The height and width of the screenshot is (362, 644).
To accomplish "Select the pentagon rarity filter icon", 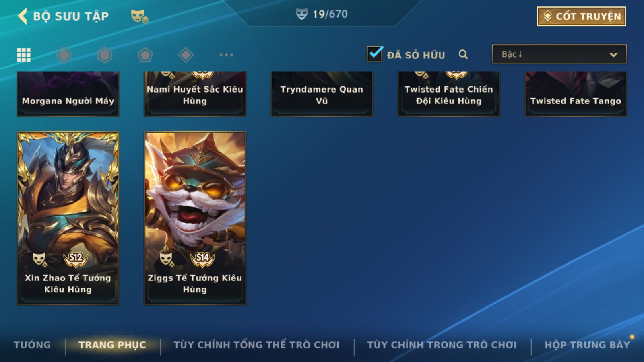I will [145, 55].
